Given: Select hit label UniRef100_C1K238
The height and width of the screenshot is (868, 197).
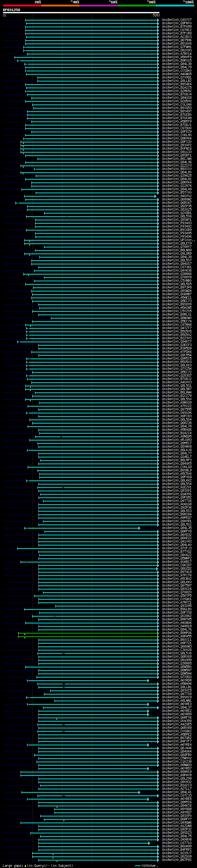Looking at the screenshot, I should [176, 761].
